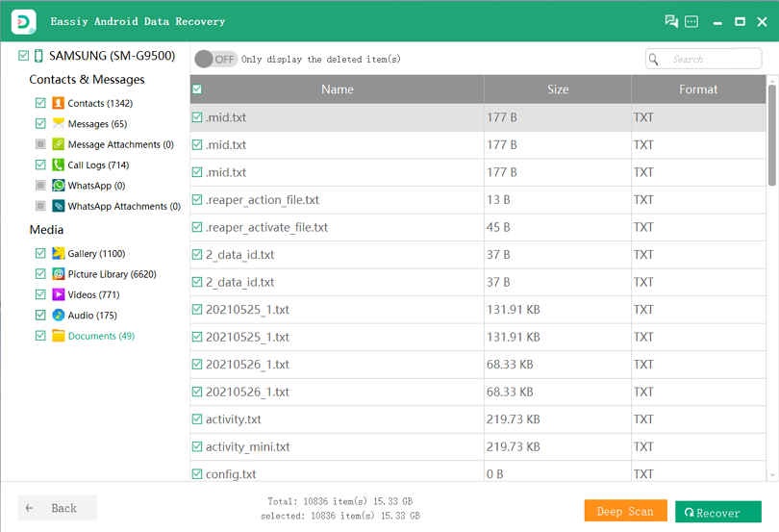Sort by the Size column header
This screenshot has width=779, height=532.
pyautogui.click(x=558, y=89)
